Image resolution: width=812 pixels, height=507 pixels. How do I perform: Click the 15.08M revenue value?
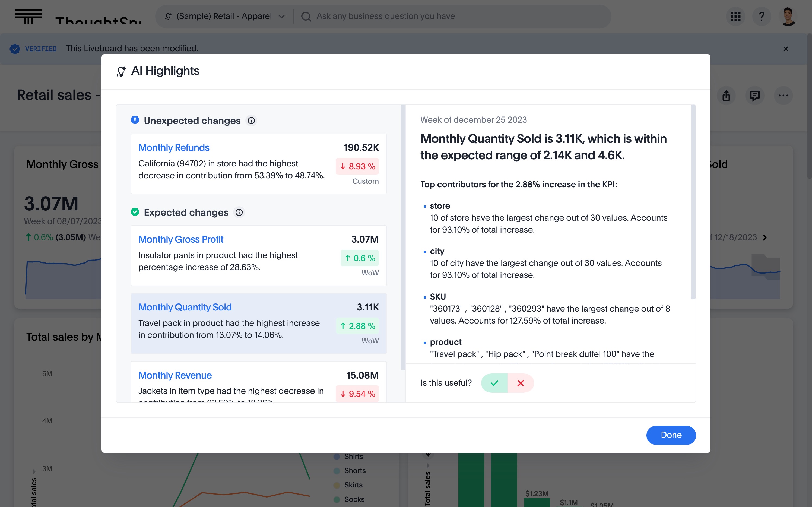click(362, 375)
